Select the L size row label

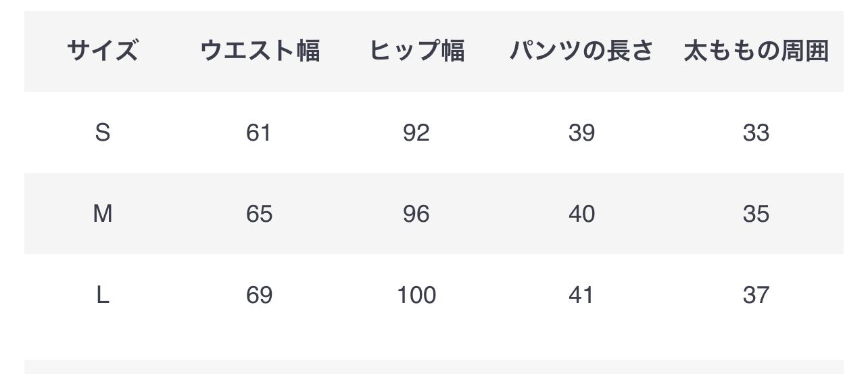103,295
